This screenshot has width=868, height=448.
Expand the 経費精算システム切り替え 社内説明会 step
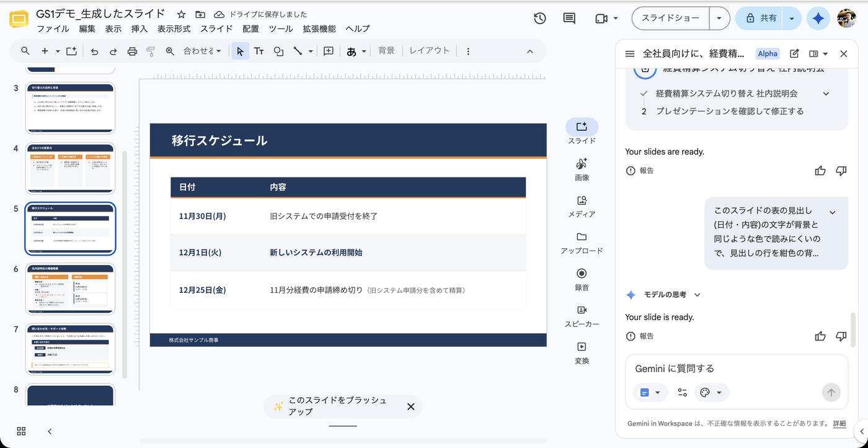826,94
